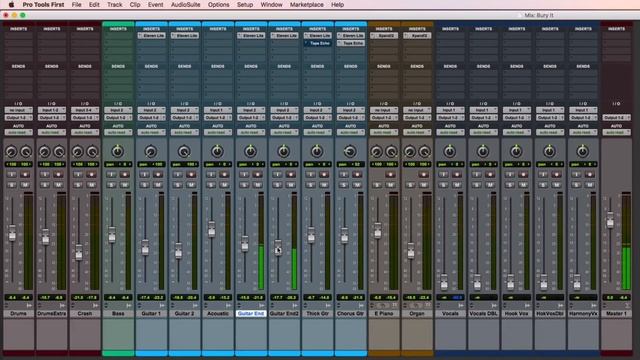Record-enable the Vocals DBL track
Image resolution: width=640 pixels, height=360 pixels.
[490, 175]
